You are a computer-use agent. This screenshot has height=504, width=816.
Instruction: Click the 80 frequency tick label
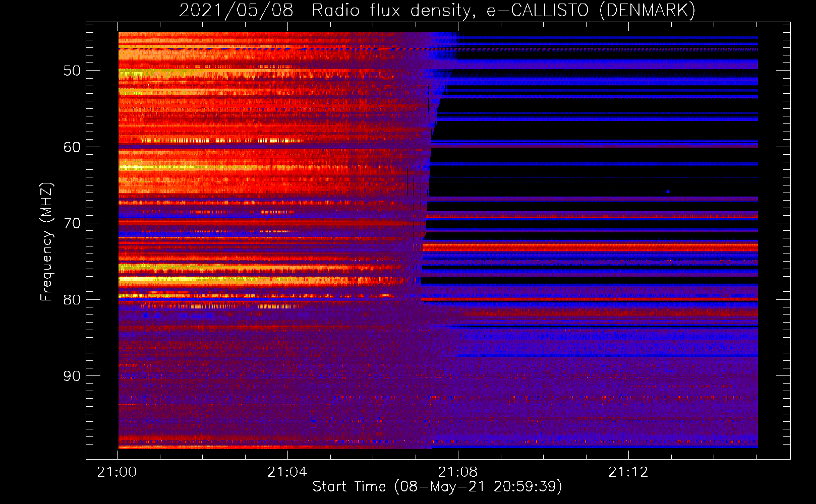pyautogui.click(x=72, y=300)
